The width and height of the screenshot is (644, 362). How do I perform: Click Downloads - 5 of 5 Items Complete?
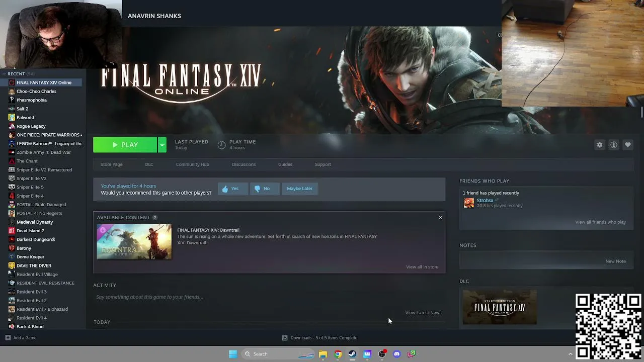coord(324,338)
